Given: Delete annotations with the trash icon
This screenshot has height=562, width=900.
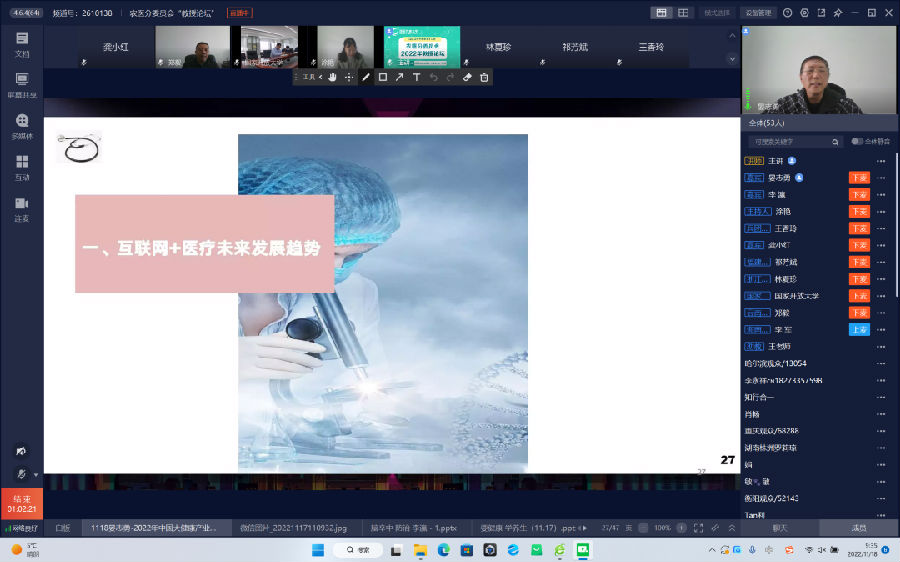Looking at the screenshot, I should 484,77.
